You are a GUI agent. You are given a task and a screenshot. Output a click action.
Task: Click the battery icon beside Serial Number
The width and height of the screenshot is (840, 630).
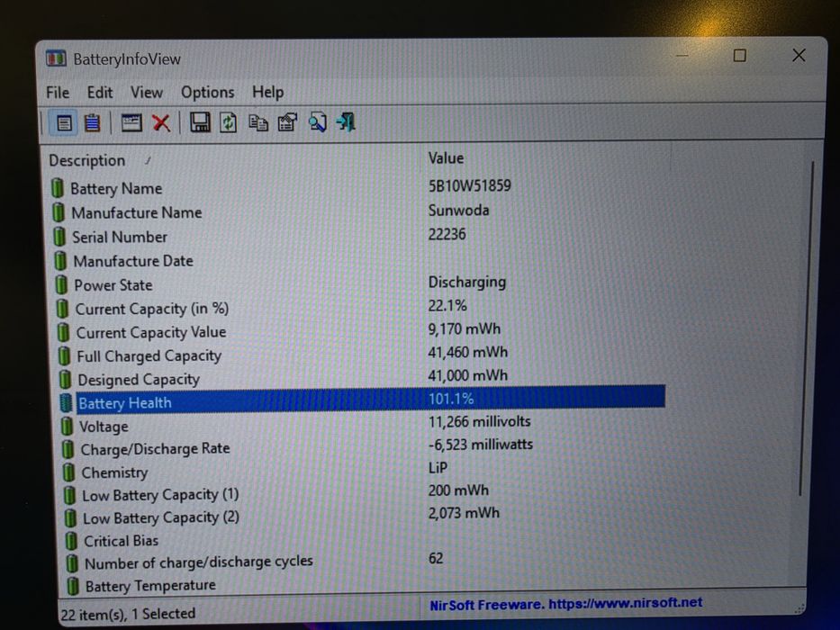point(59,237)
